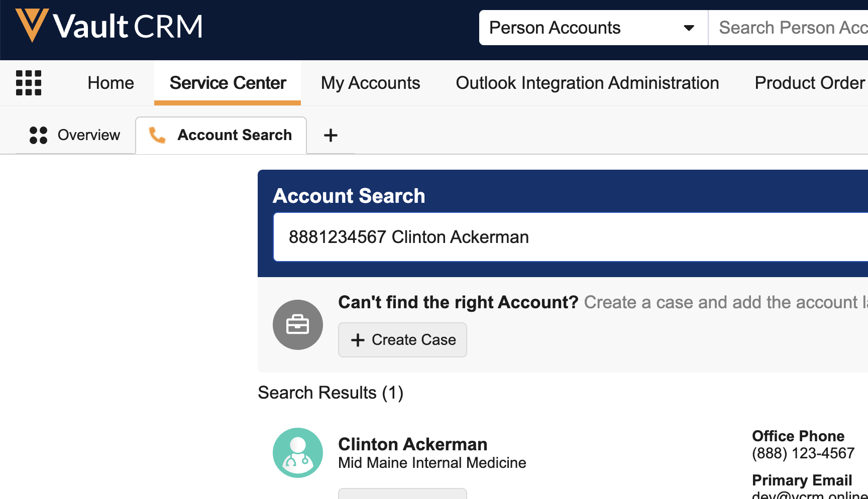Click the orange phone icon on Account Search
The height and width of the screenshot is (499, 868).
[157, 135]
